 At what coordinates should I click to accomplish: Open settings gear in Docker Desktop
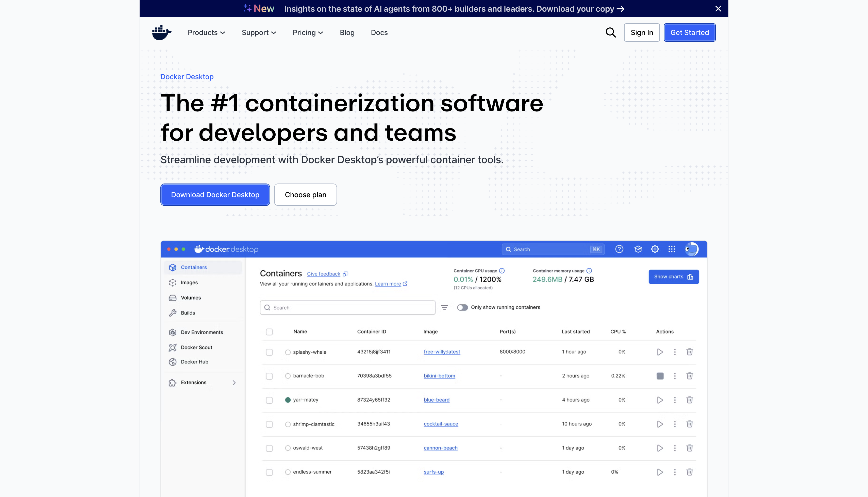(655, 249)
